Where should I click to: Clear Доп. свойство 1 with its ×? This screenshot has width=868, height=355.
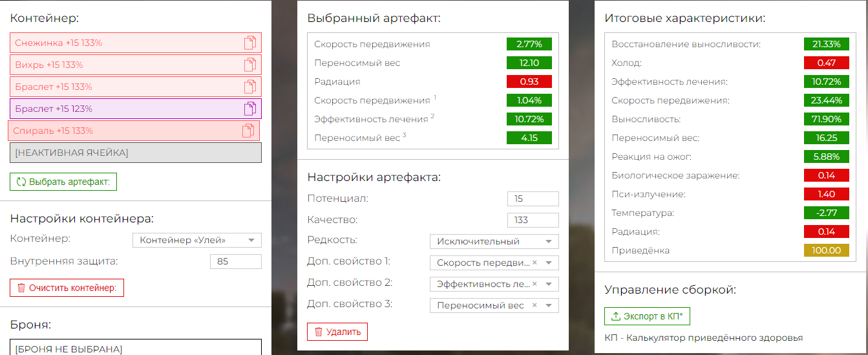coord(535,263)
